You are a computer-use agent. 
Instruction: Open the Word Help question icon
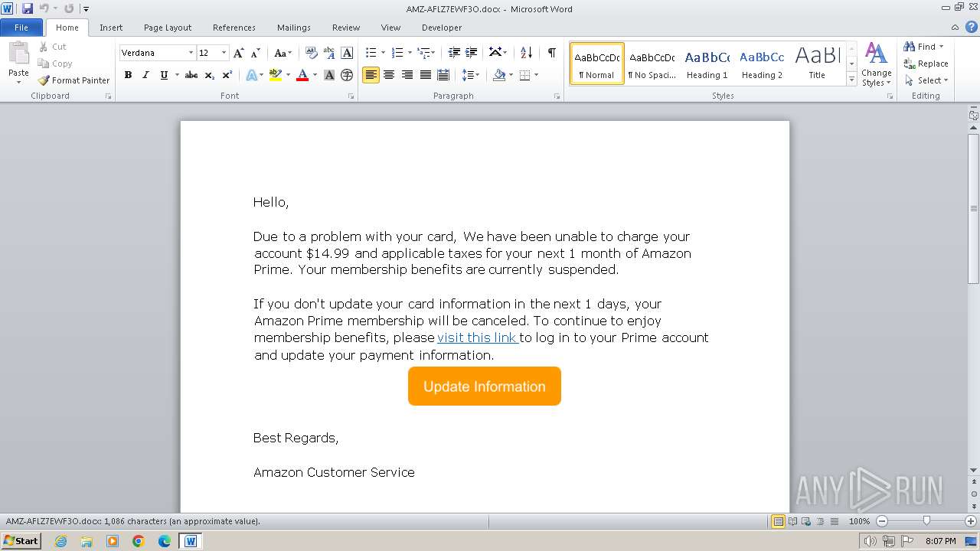click(973, 28)
